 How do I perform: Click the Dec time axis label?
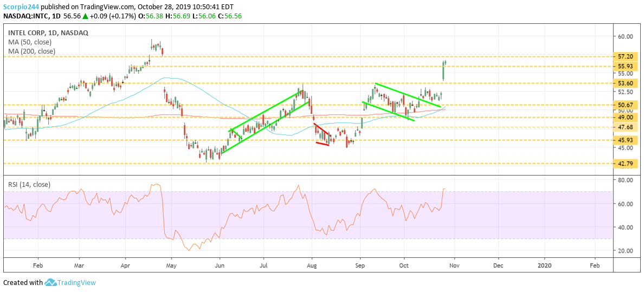point(498,265)
